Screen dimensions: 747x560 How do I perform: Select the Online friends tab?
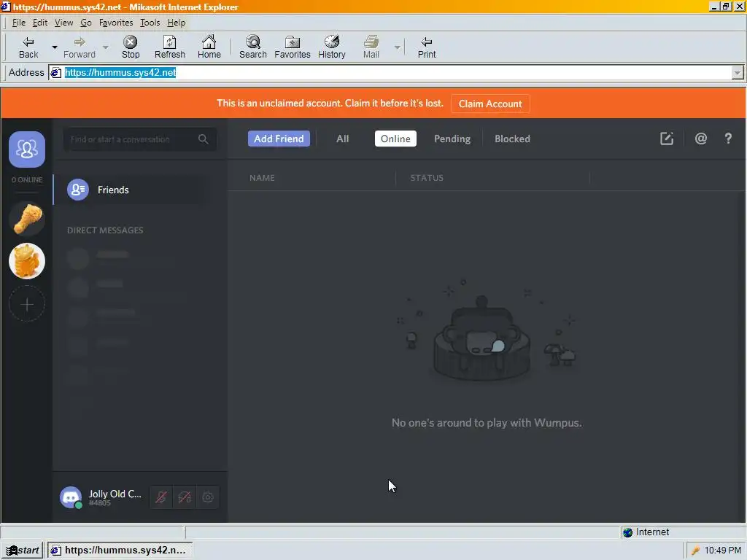pos(395,139)
